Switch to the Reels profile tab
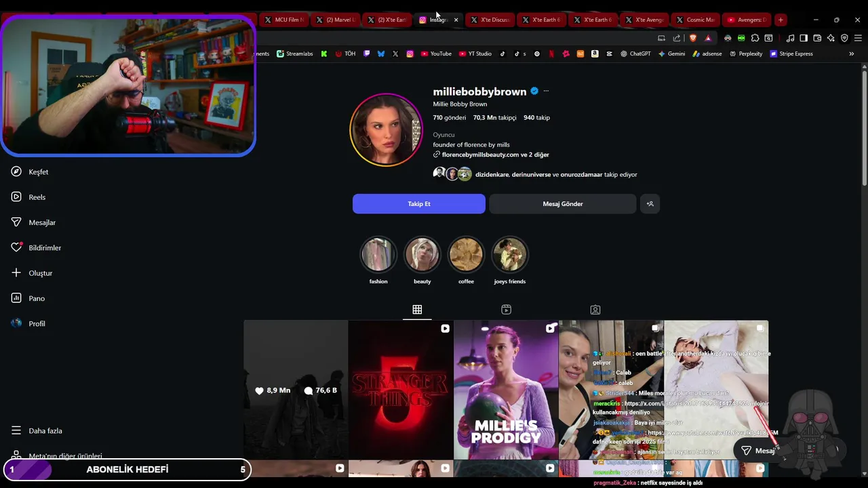Screen dimensions: 868x488 click(506, 310)
